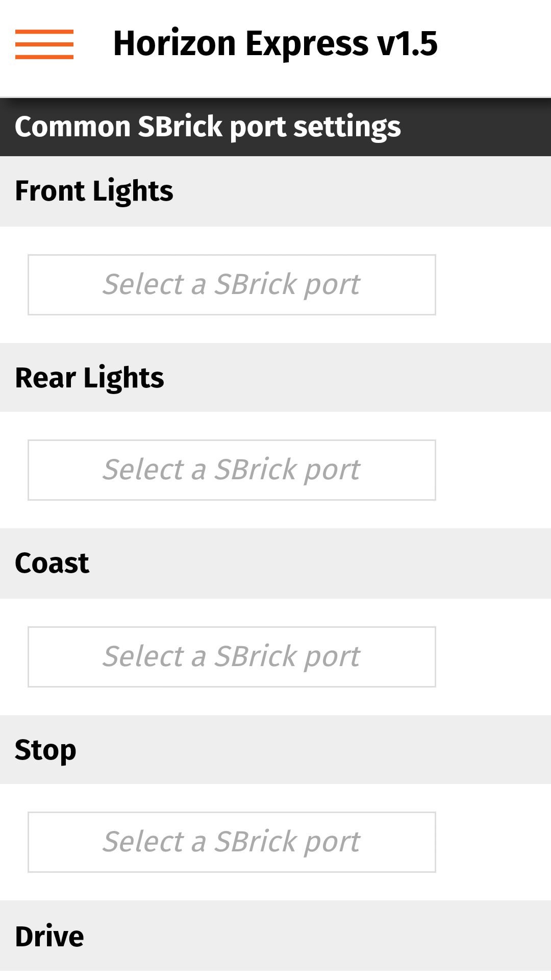
Task: Open the orange hamburger menu
Action: click(44, 44)
